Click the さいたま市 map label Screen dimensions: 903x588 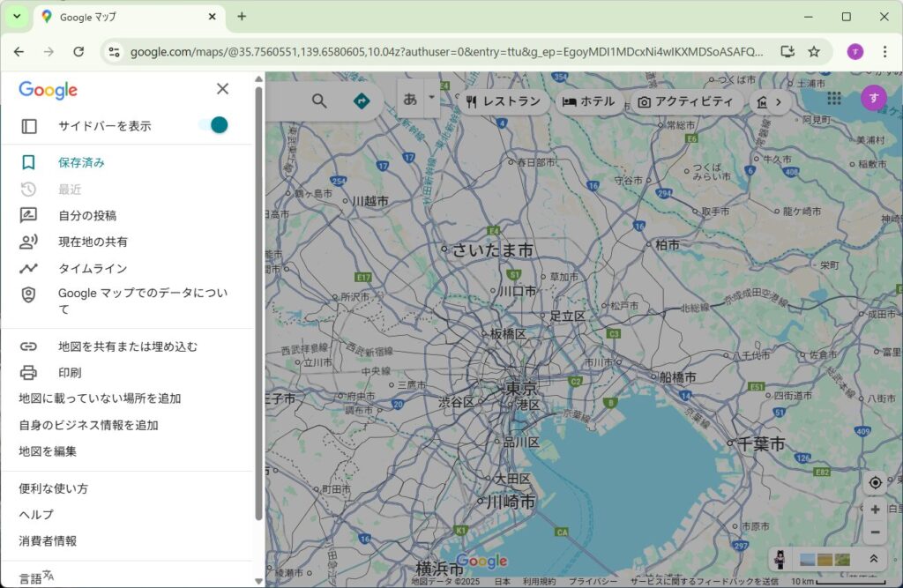click(492, 250)
